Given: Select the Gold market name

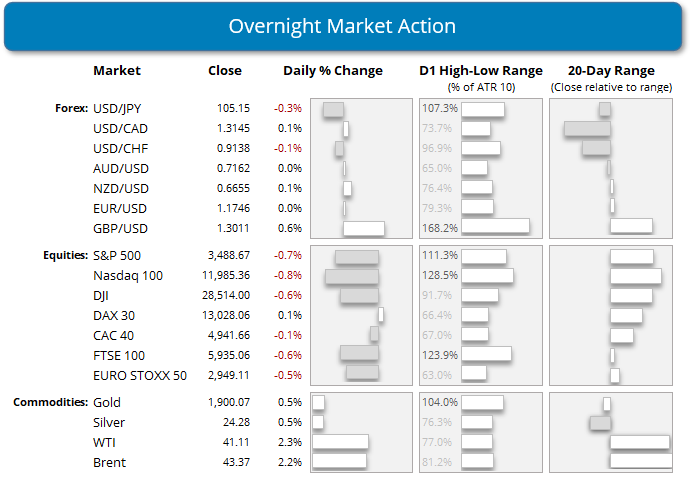Looking at the screenshot, I should [108, 402].
